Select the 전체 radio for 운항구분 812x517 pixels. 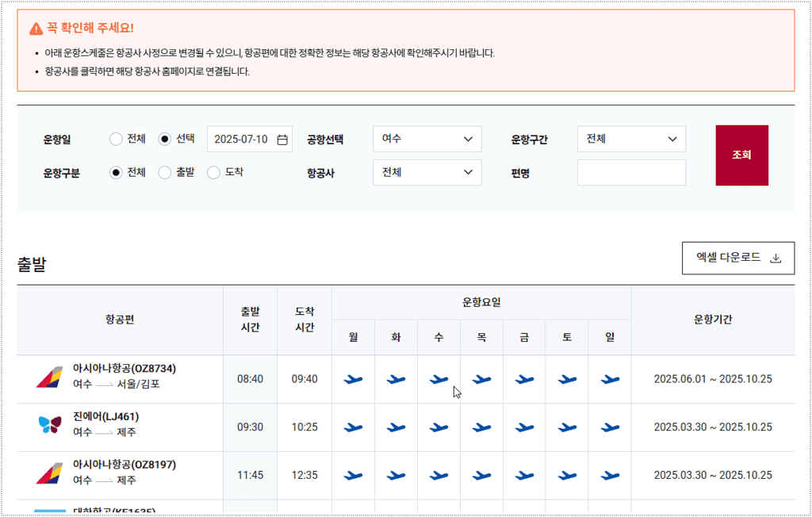(116, 173)
